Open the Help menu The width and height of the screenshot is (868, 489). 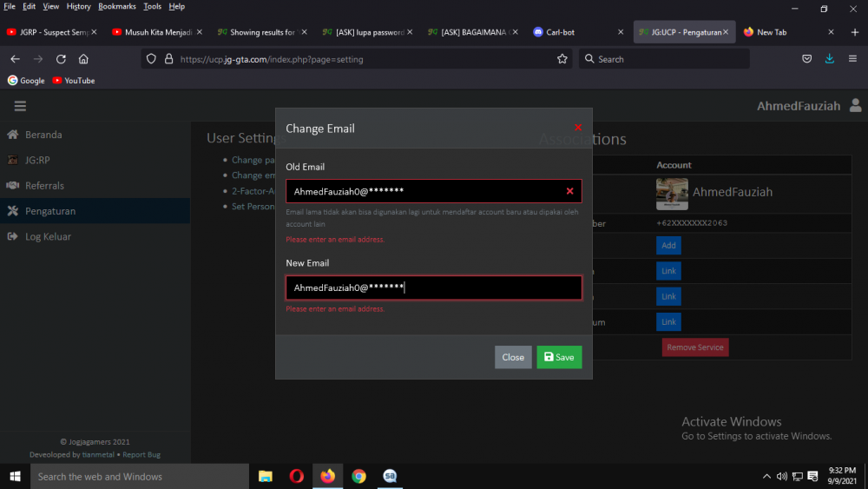click(x=176, y=6)
